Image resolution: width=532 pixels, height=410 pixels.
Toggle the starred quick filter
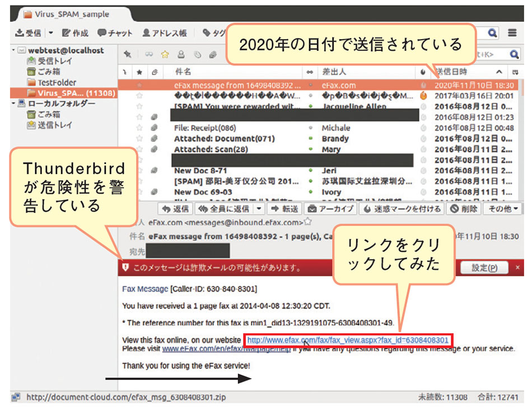click(165, 54)
